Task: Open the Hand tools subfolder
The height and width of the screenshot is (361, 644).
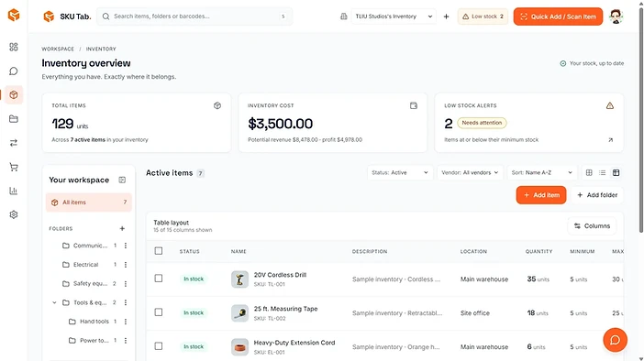Action: (94, 322)
